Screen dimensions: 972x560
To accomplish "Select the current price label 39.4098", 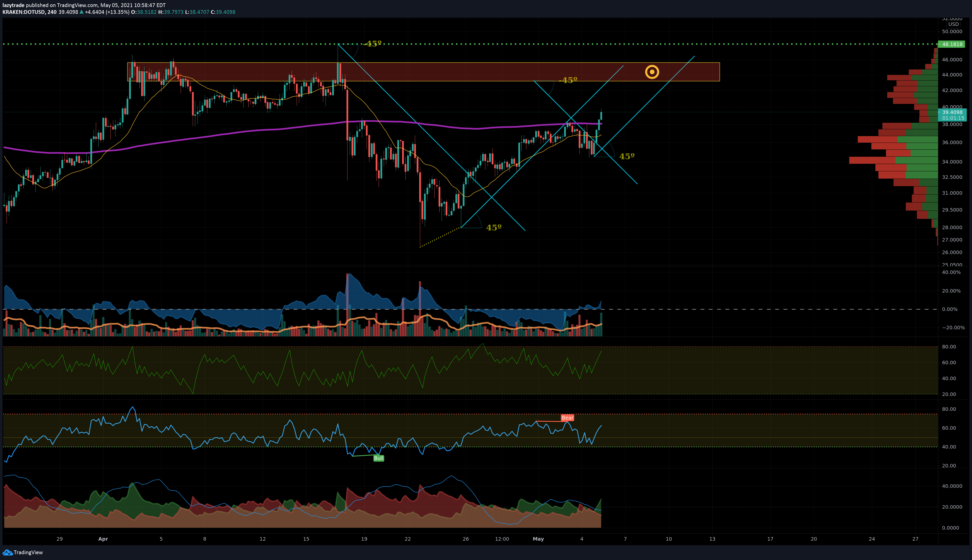I will pos(952,112).
